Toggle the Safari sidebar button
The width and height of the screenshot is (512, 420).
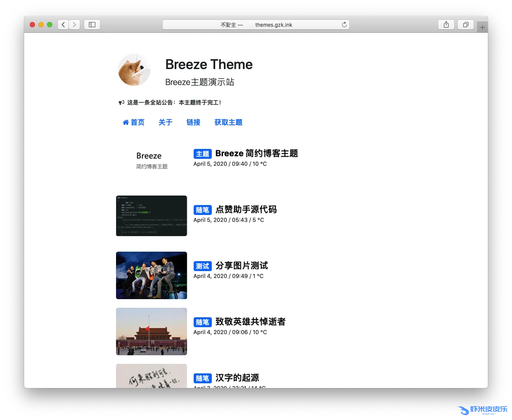tap(92, 25)
